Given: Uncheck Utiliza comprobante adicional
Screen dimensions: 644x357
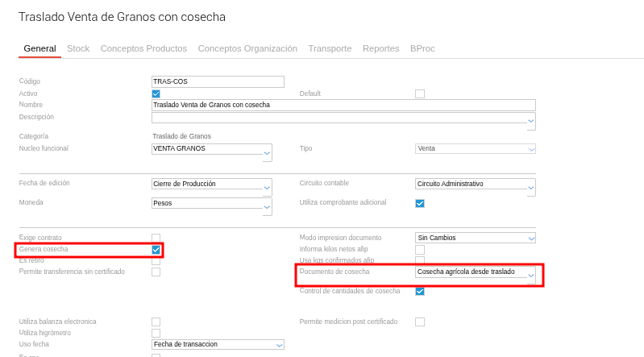Looking at the screenshot, I should pyautogui.click(x=420, y=203).
